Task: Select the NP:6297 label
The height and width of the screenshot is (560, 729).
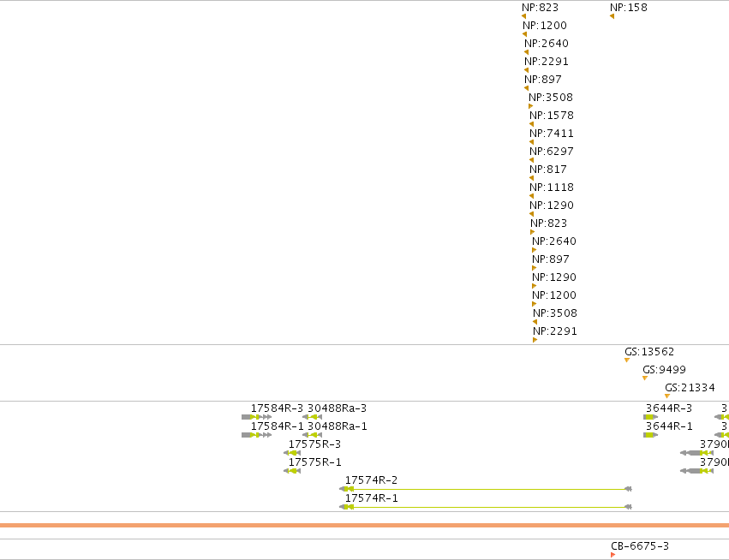Action: pos(552,152)
